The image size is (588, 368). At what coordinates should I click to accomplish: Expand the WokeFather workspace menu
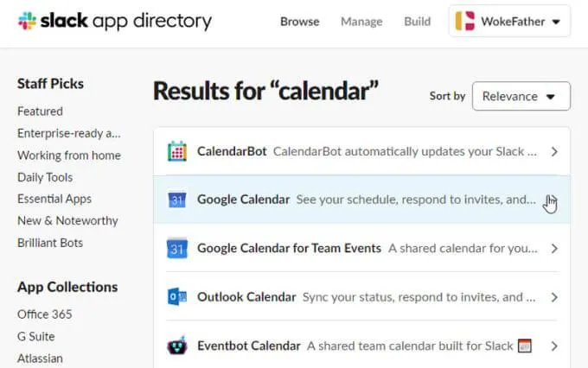(x=509, y=21)
